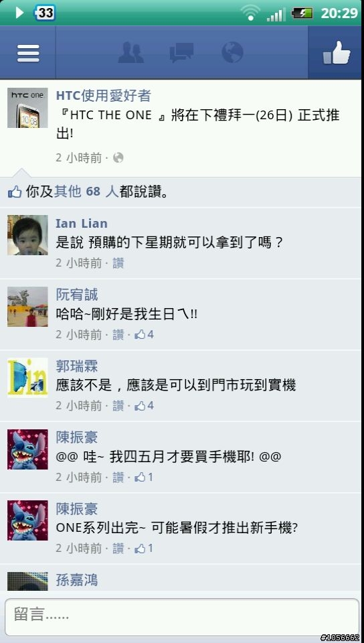The height and width of the screenshot is (643, 364).
Task: Open Ian Lian's profile name
Action: [82, 224]
